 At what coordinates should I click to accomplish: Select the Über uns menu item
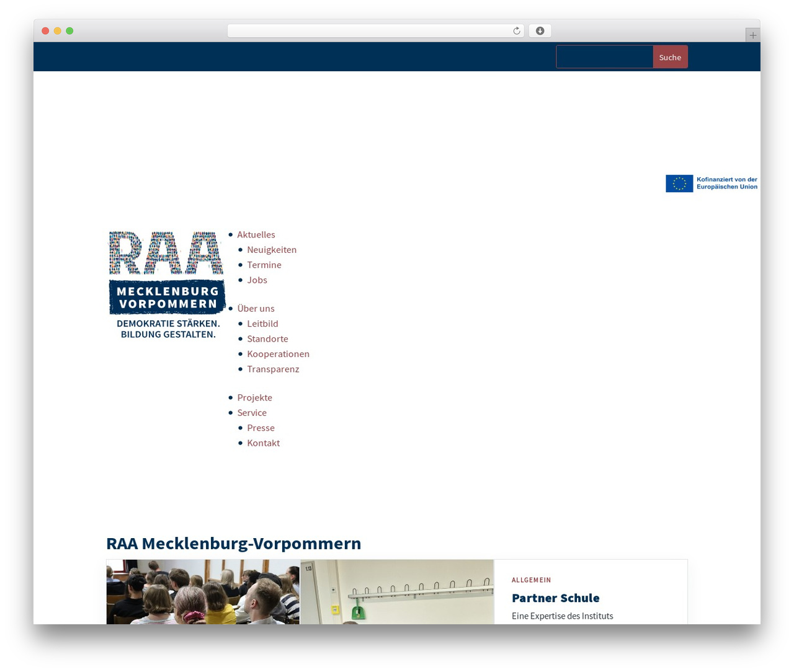click(x=256, y=308)
